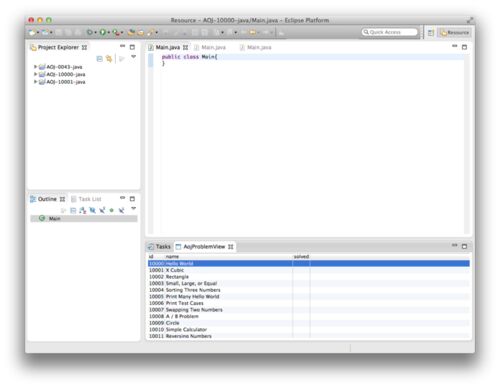Toggle the Sort alphabetically icon in Outline
This screenshot has width=500, height=388.
[83, 210]
